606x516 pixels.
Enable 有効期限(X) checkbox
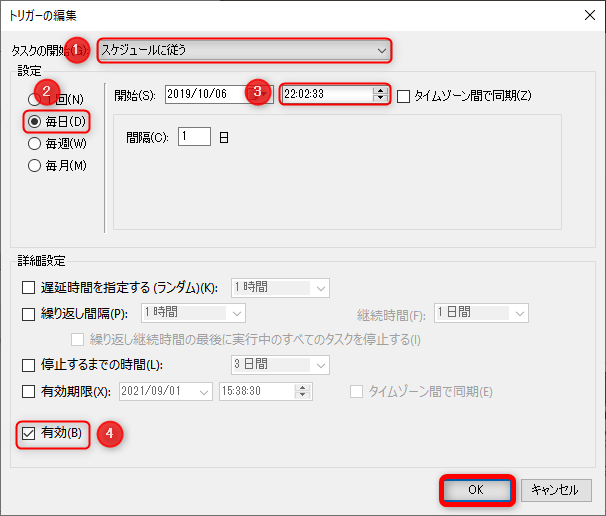tap(28, 391)
